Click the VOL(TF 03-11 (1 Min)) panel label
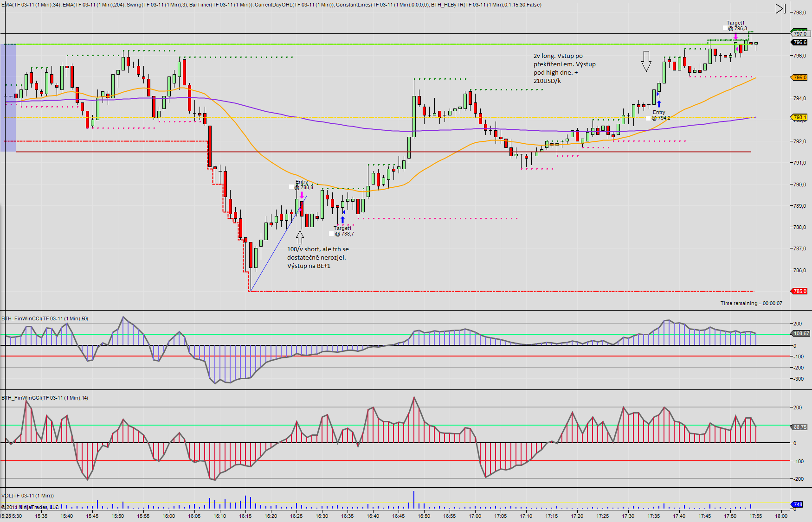 coord(28,496)
